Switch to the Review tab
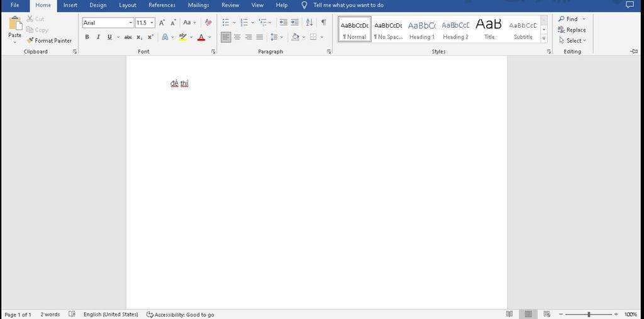Image resolution: width=644 pixels, height=319 pixels. point(230,5)
